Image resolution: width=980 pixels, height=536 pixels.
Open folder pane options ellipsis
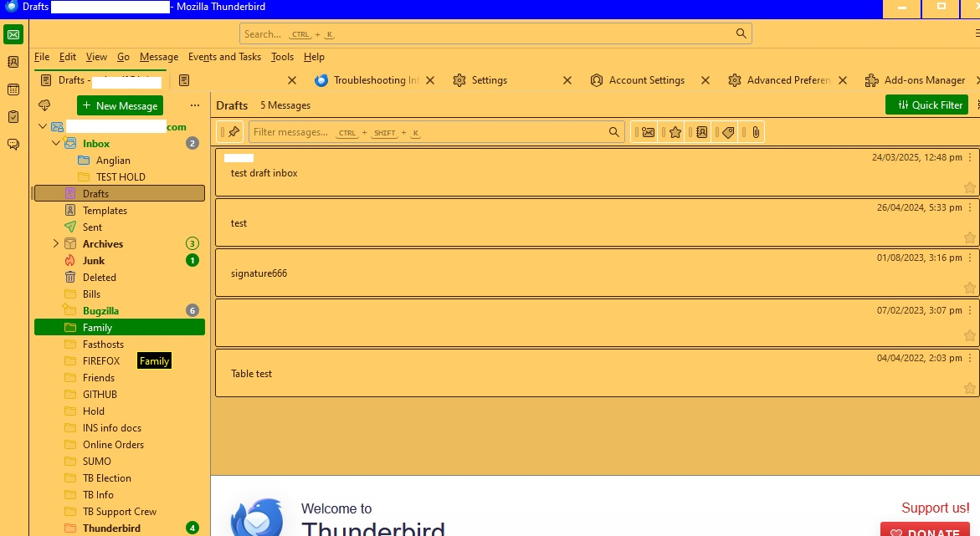(x=195, y=105)
